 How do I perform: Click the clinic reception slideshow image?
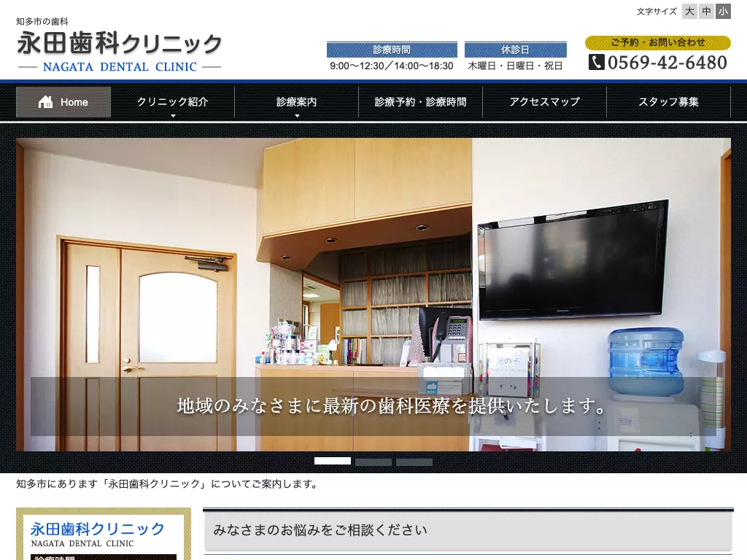click(373, 295)
